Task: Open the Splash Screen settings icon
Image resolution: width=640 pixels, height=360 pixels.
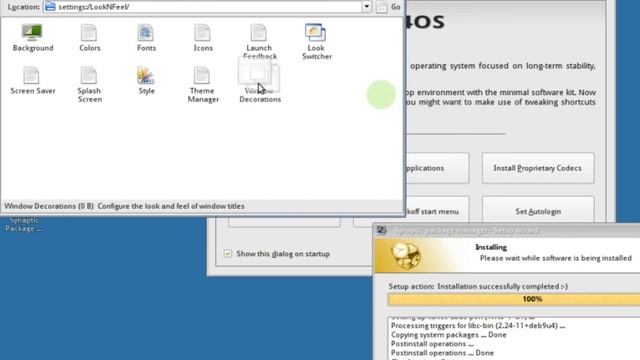Action: click(x=89, y=84)
